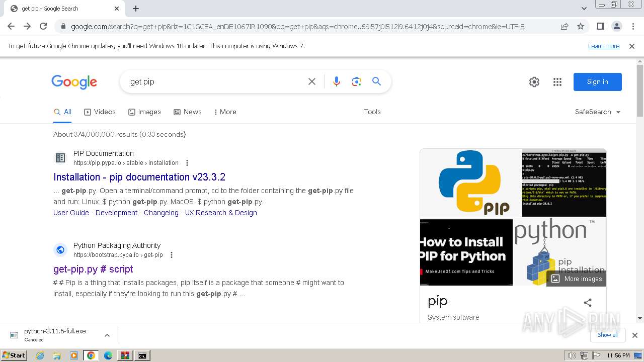Open 'Installation - pip documentation v23.3.2' result
This screenshot has width=644, height=362.
pyautogui.click(x=139, y=177)
